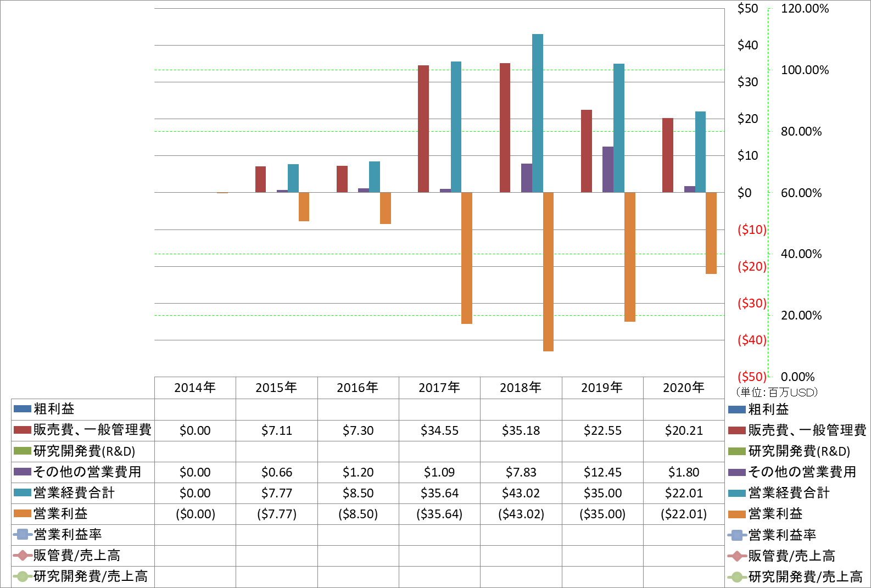Click the ($7.77) operating loss cell

tap(276, 514)
